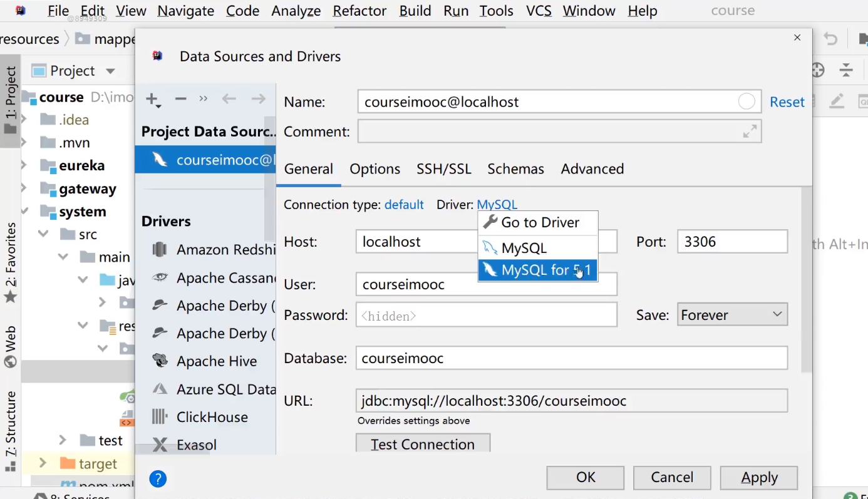The image size is (868, 499).
Task: Focus the Port input field
Action: (732, 242)
